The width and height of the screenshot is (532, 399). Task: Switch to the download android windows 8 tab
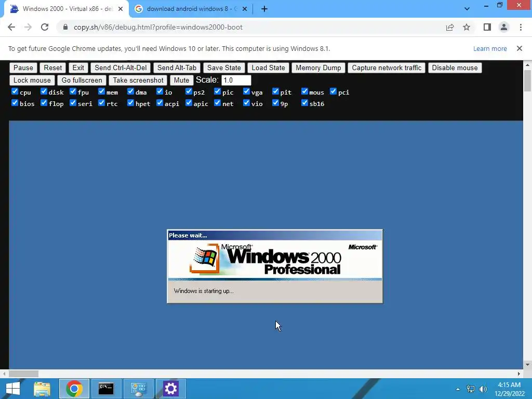point(191,9)
